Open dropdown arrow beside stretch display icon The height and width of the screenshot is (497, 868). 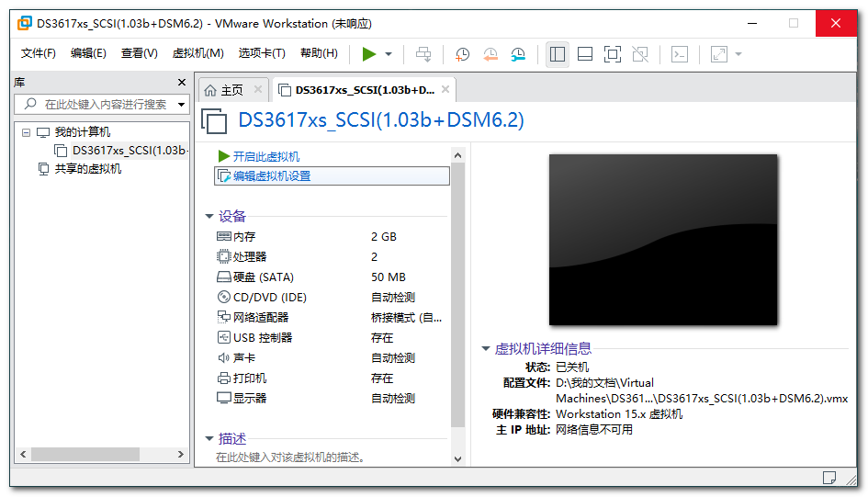(x=738, y=54)
